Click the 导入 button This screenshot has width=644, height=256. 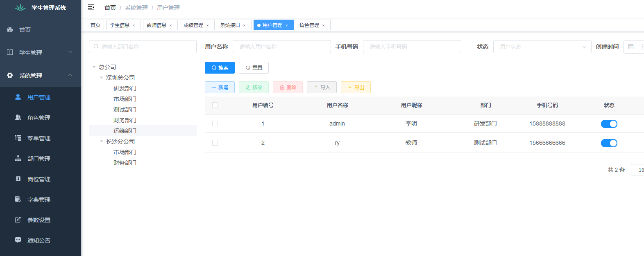(322, 87)
